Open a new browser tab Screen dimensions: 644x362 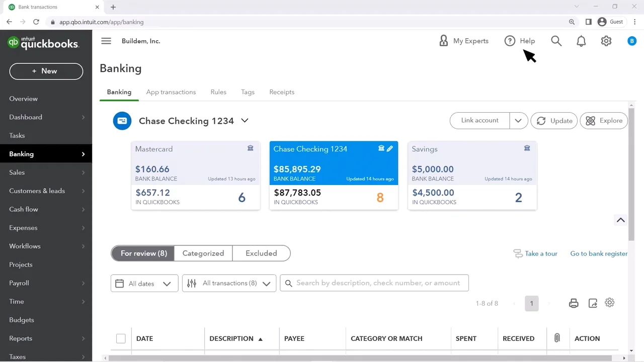click(113, 7)
